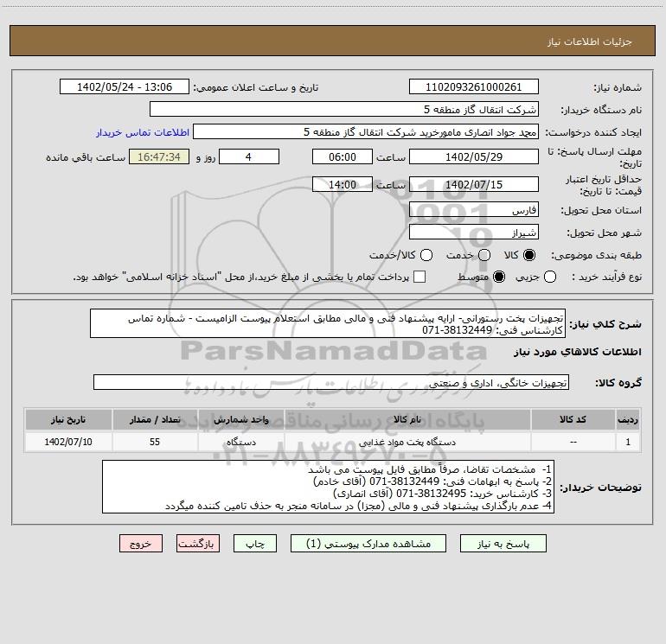Click the unit cell دستگاه
Viewport: 666px width, 644px height.
tap(240, 442)
